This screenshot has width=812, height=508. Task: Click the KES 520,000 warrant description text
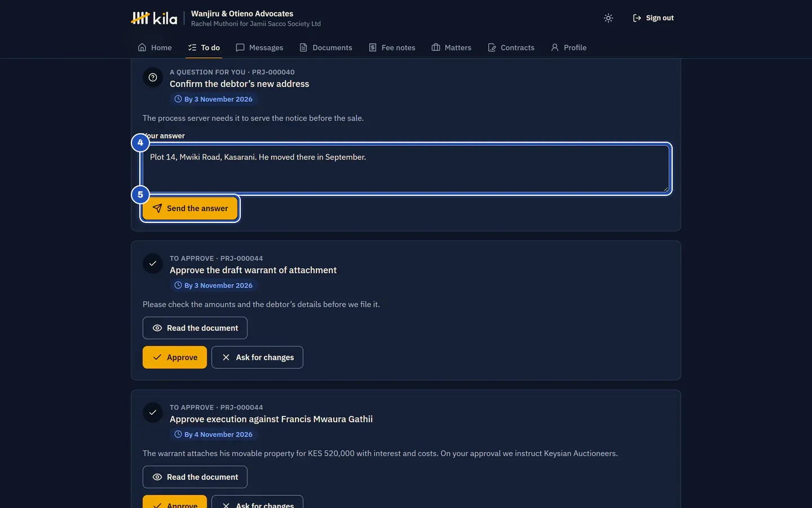click(380, 453)
